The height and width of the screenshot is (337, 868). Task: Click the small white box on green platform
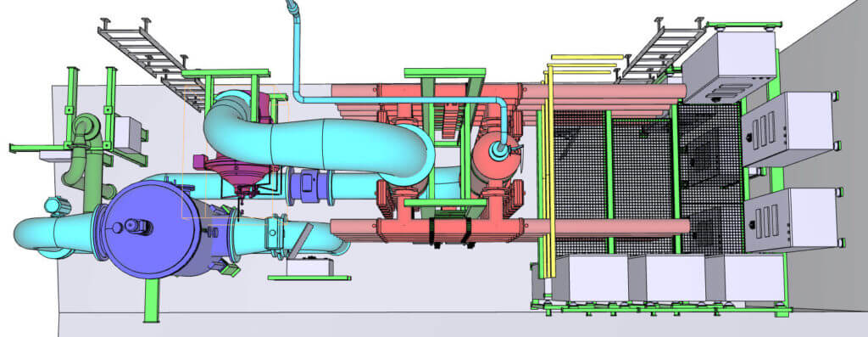click(309, 267)
